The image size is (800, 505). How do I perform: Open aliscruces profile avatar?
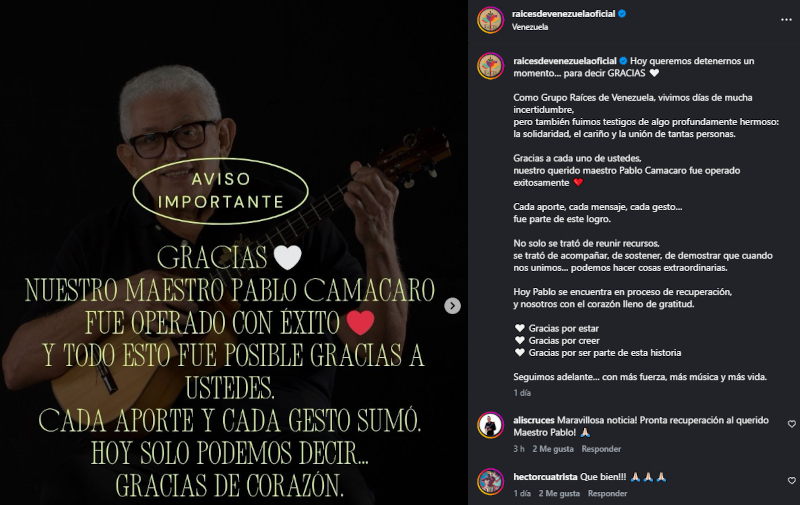pos(490,425)
